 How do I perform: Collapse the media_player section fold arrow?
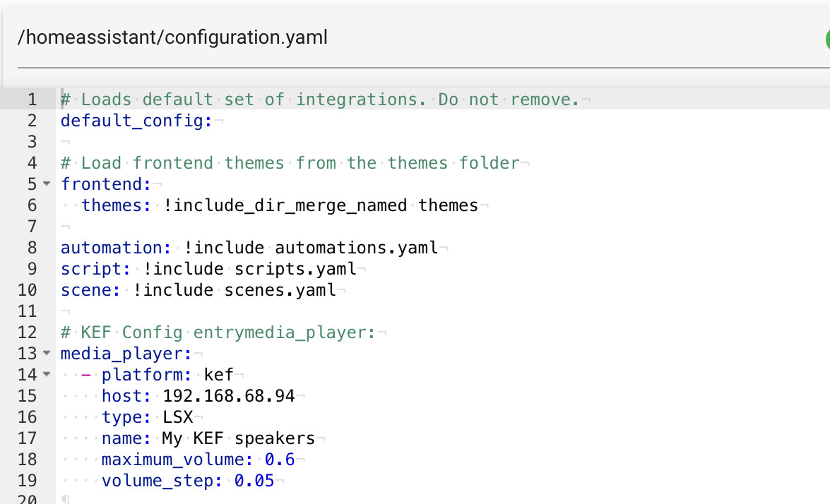[x=47, y=354]
